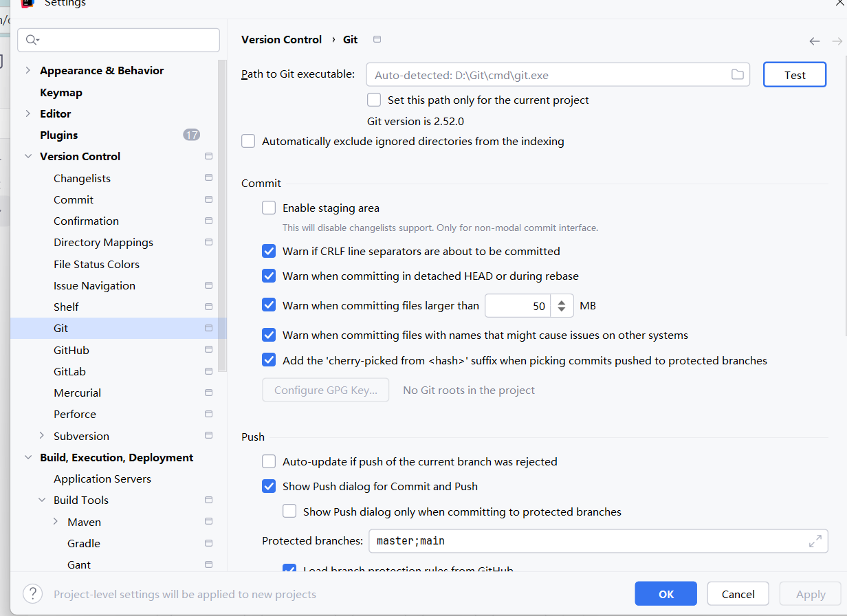The height and width of the screenshot is (616, 847).
Task: Check 'Automatically exclude ignored directories from the indexing'
Action: (x=248, y=141)
